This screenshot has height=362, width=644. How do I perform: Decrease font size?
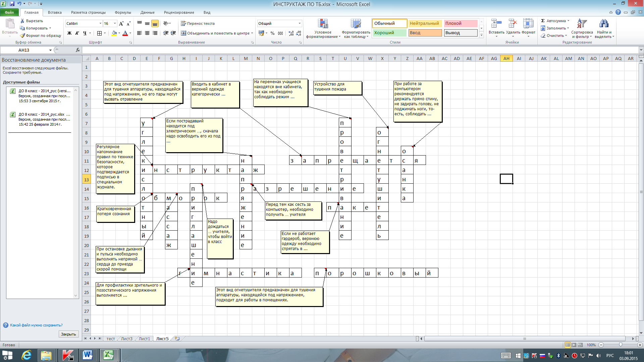(128, 23)
